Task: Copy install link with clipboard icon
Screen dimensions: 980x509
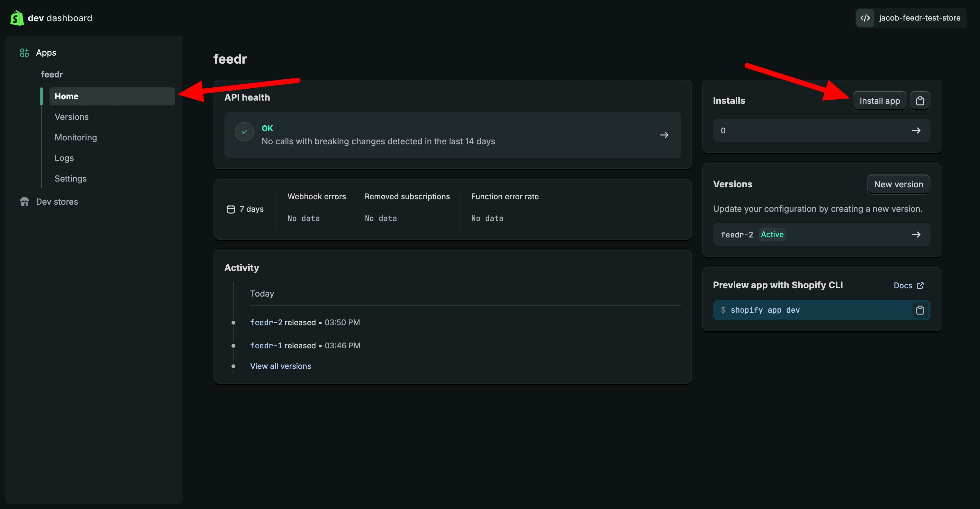Action: click(x=920, y=101)
